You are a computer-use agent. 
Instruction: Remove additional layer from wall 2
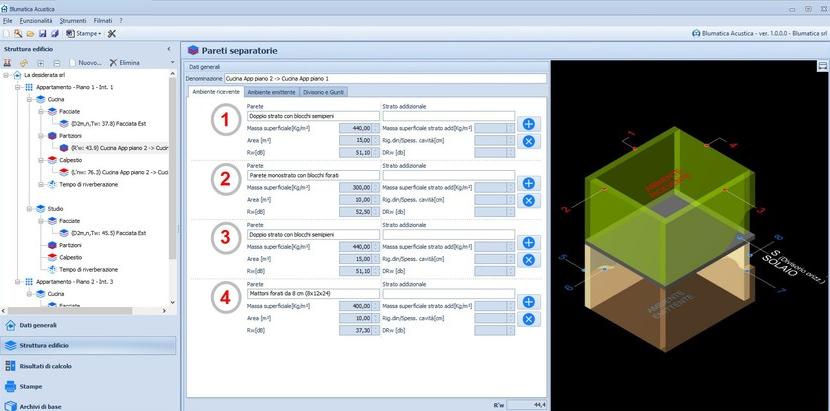(528, 200)
